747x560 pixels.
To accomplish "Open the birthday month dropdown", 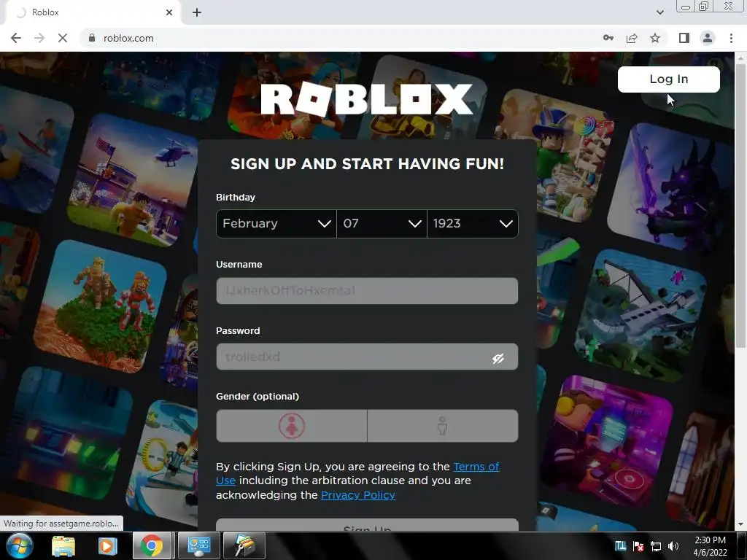I will 276,223.
